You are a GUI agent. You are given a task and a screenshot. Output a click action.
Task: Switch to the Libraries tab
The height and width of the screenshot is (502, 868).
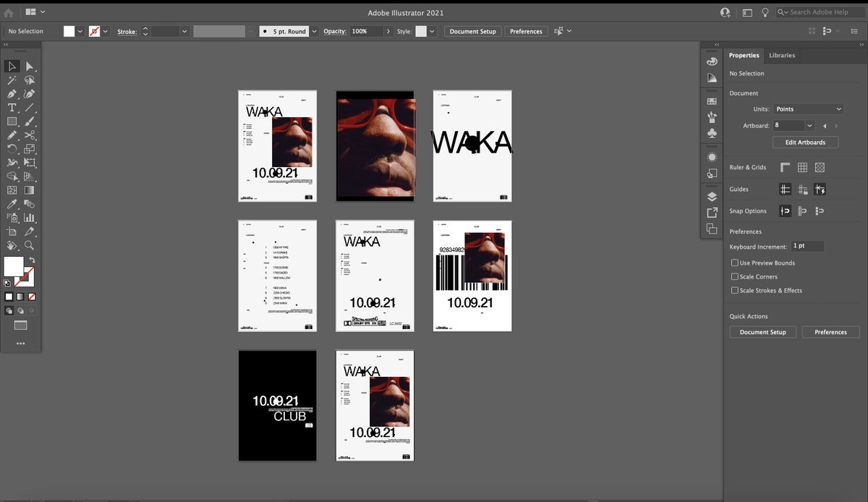point(781,55)
